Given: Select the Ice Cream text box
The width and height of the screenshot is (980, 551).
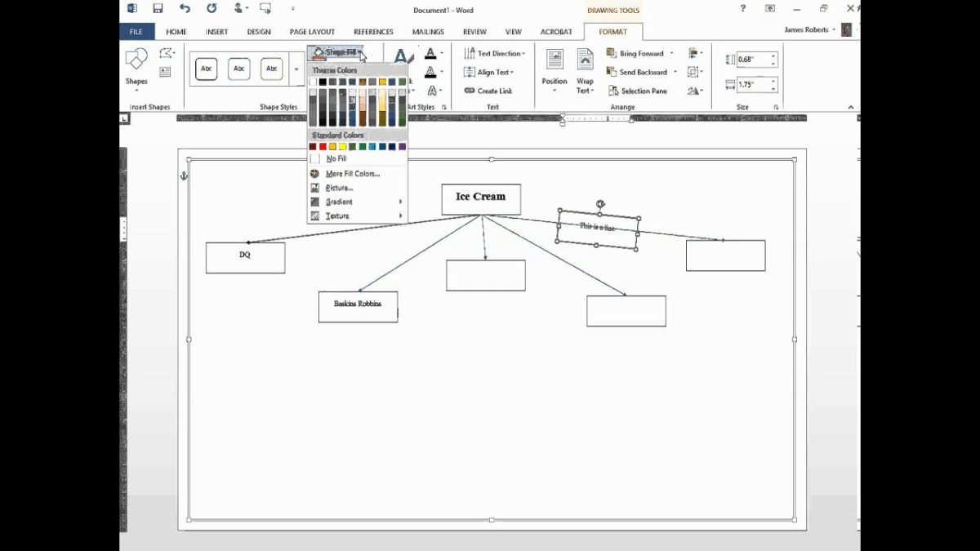Looking at the screenshot, I should point(480,198).
